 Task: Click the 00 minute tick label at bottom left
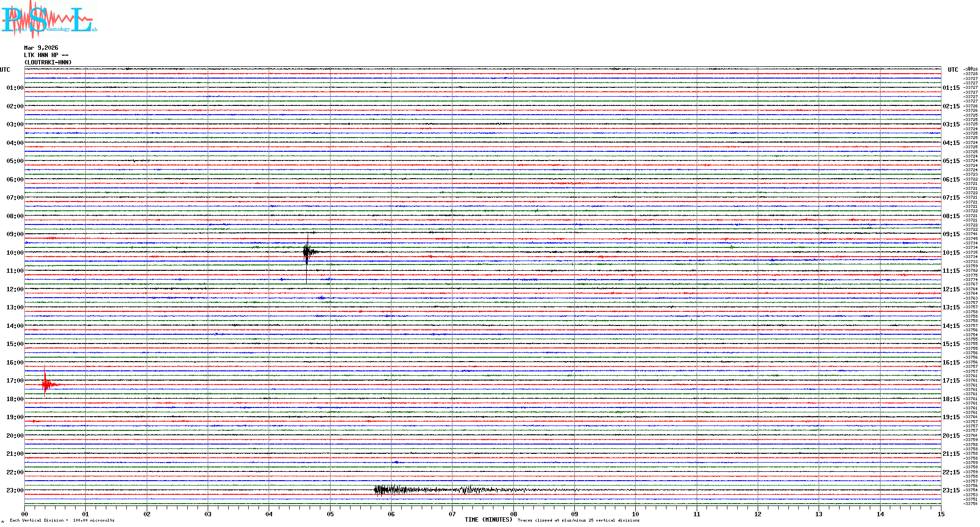(x=25, y=514)
